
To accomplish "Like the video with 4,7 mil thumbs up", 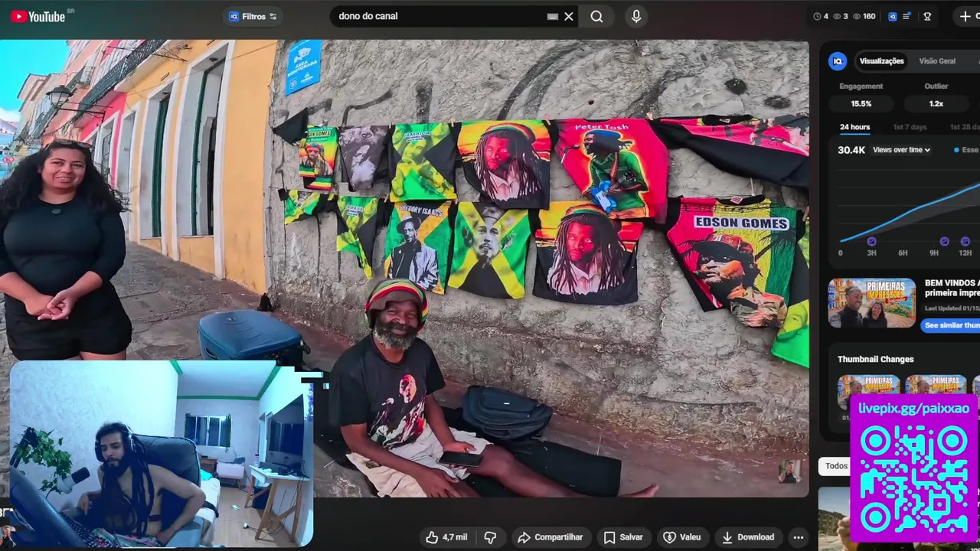I will (446, 537).
